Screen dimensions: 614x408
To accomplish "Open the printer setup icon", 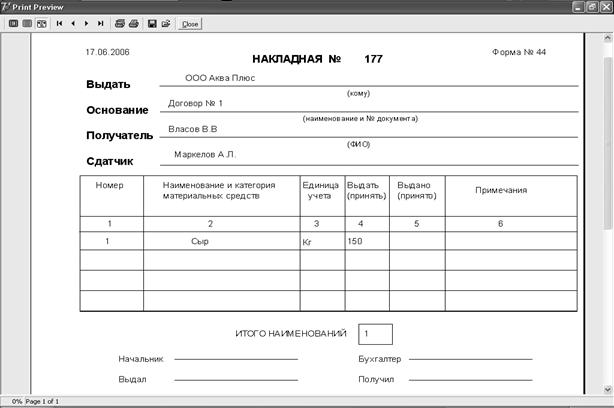I will (x=120, y=24).
